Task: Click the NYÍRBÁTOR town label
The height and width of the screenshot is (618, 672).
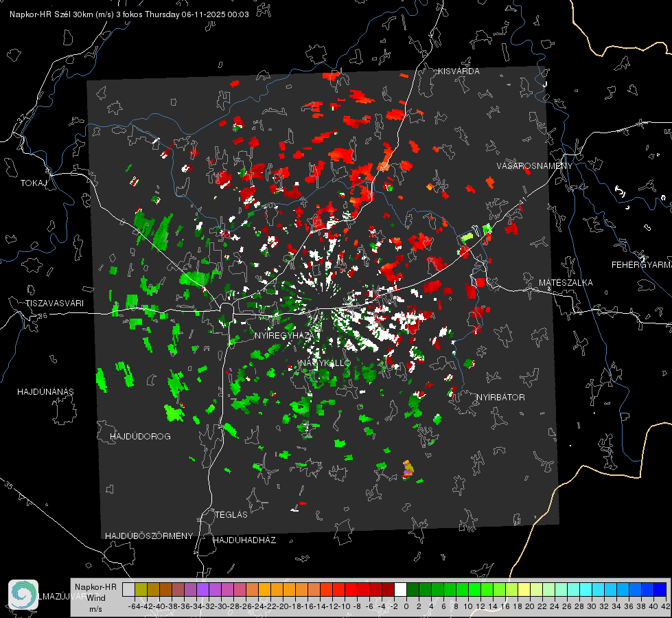Action: click(x=500, y=398)
